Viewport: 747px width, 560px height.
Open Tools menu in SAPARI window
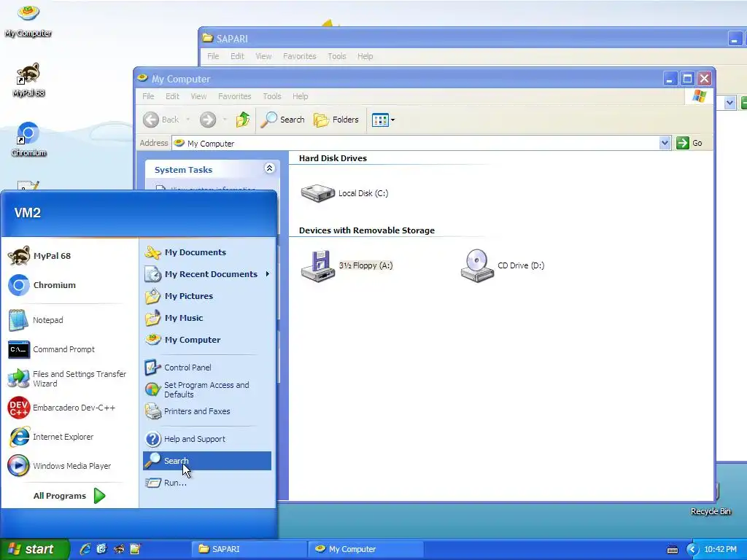coord(337,56)
